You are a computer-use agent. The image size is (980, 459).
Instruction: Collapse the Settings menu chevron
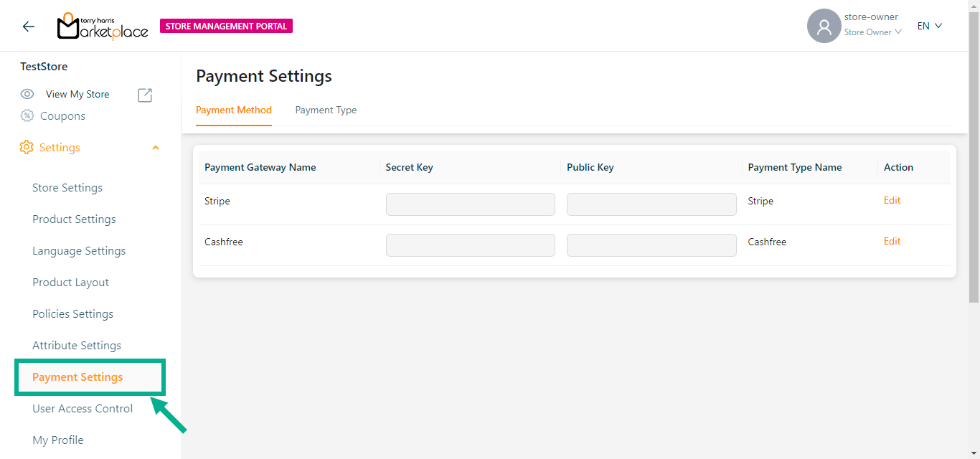[156, 148]
